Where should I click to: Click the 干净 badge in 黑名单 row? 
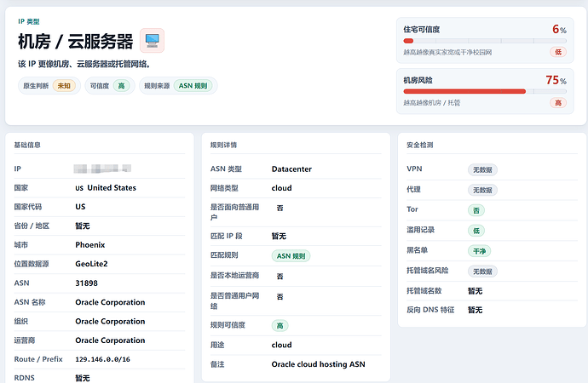(x=479, y=251)
